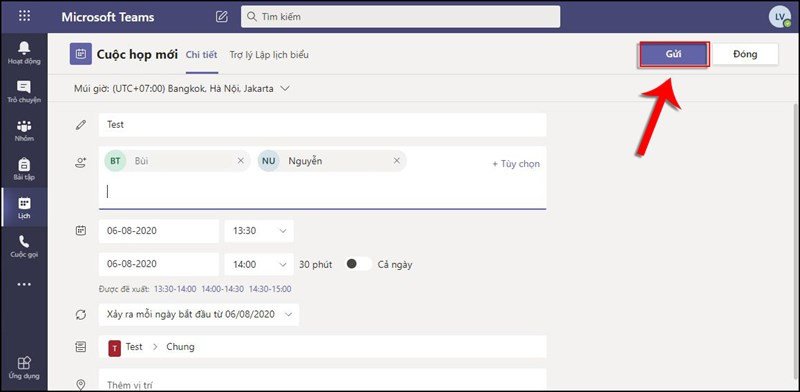Switch to Trợ lý Lập lịch biểu tab

point(269,55)
